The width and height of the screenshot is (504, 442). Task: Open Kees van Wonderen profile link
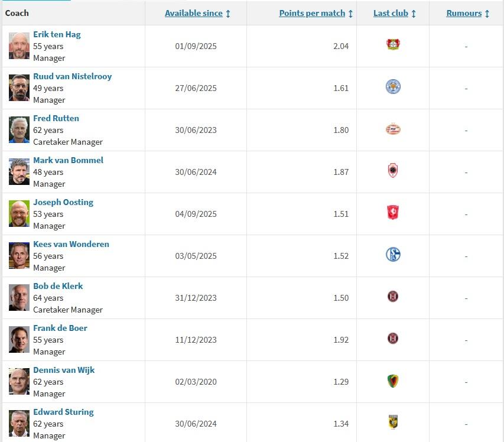(x=71, y=244)
